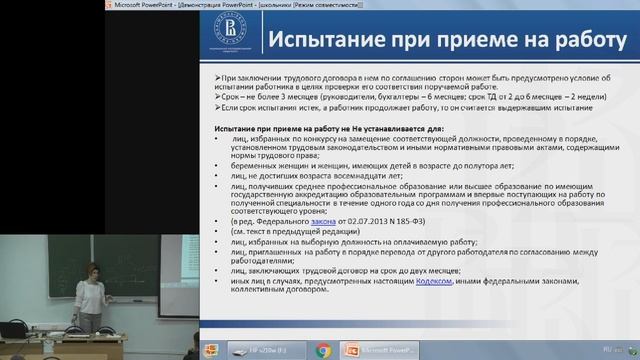Click text 'При заключении трудового договора'
The height and width of the screenshot is (360, 640).
(x=289, y=78)
